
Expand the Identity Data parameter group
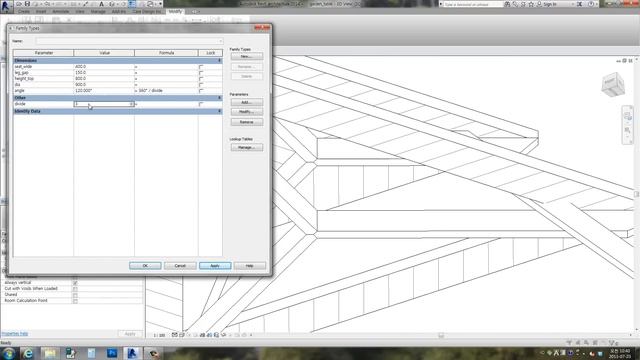point(219,111)
